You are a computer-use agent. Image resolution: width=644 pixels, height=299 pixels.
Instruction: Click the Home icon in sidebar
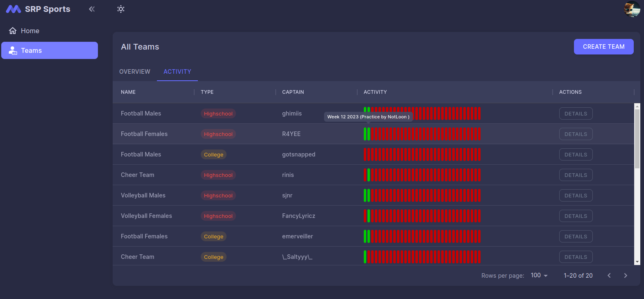pyautogui.click(x=13, y=31)
